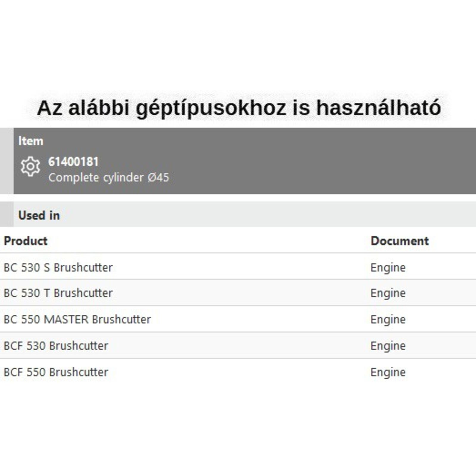The height and width of the screenshot is (476, 476).
Task: Open the BCF 530 Brushcutter entry
Action: tap(56, 346)
